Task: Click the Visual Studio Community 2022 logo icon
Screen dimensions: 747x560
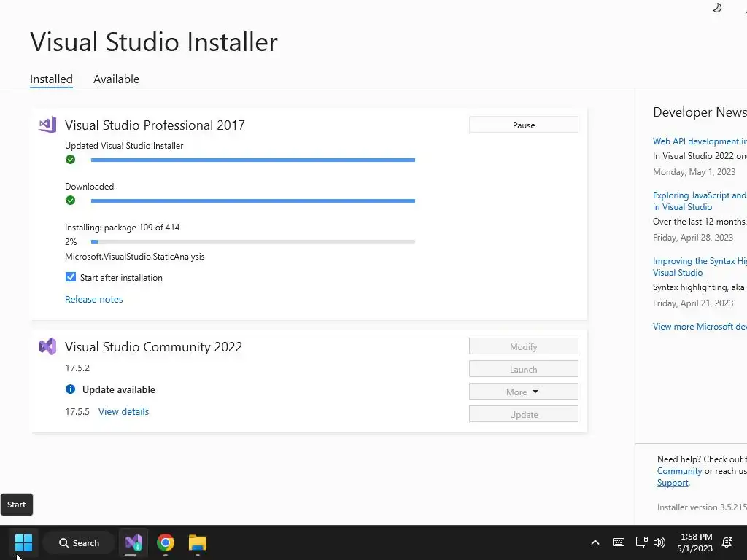Action: tap(47, 346)
